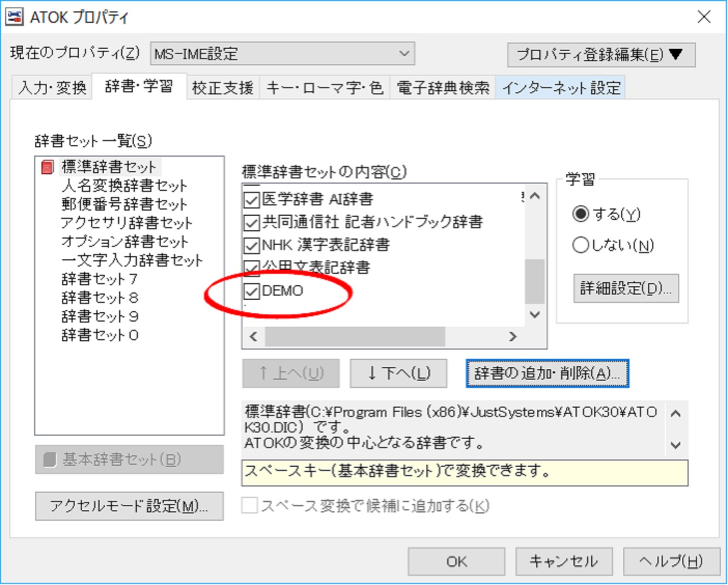The height and width of the screenshot is (585, 728).
Task: Go to the 電子辞典検索 tab
Action: (x=443, y=88)
